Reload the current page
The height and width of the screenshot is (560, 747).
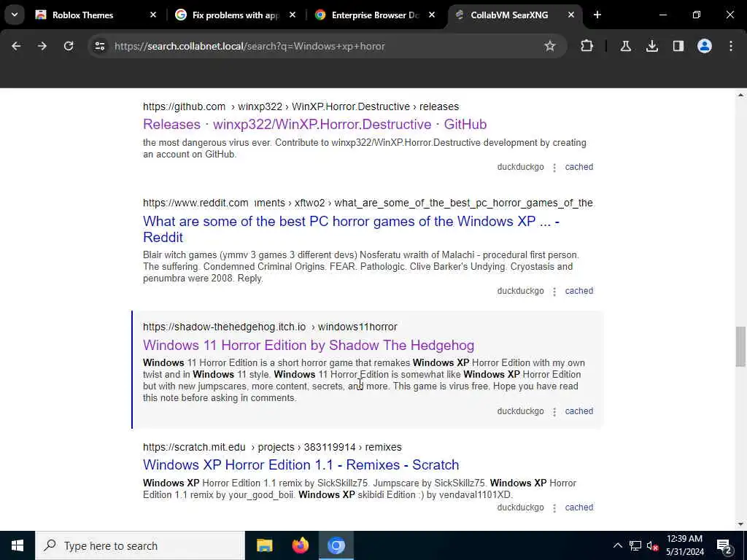(69, 46)
